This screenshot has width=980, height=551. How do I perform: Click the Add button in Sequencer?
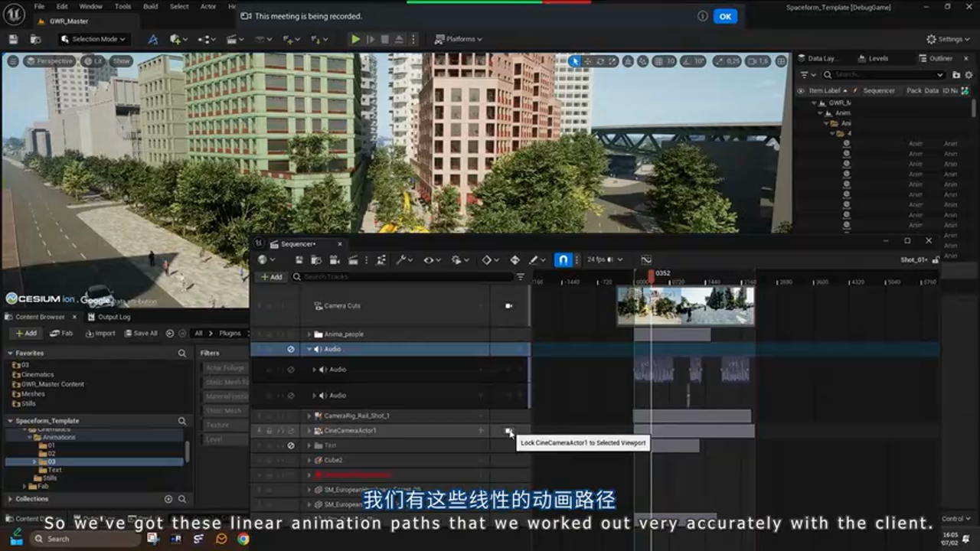click(272, 276)
